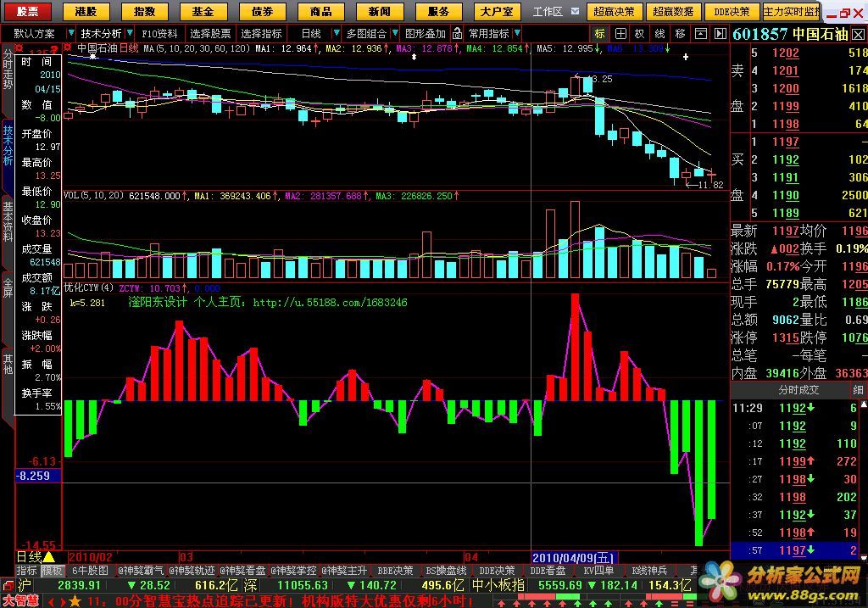Click the 超赢决策 button
Viewport: 868px width, 608px height.
pyautogui.click(x=615, y=12)
